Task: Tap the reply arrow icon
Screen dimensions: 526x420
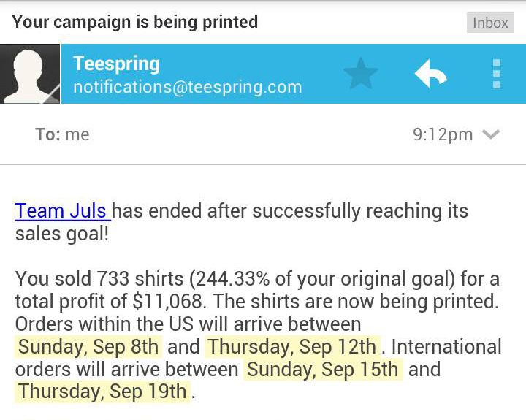Action: [430, 74]
